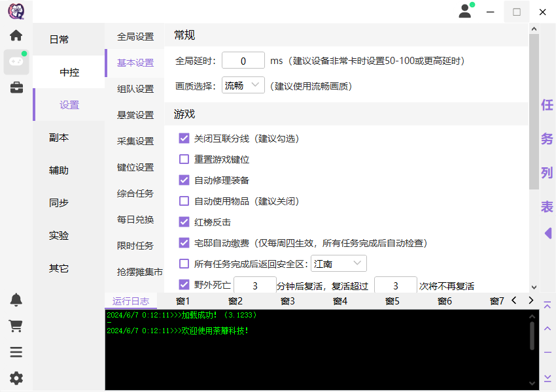The width and height of the screenshot is (556, 392).
Task: Click settings panel scroll-up arrow
Action: tap(534, 29)
